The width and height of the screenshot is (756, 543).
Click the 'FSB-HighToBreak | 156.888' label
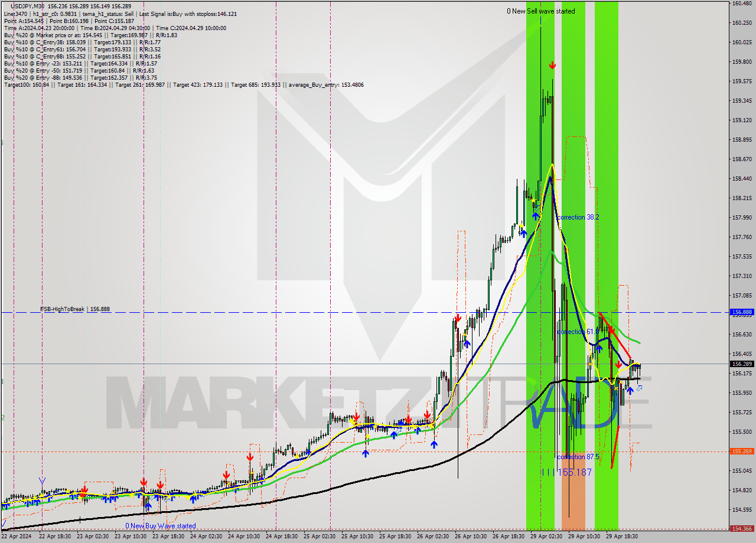(75, 309)
